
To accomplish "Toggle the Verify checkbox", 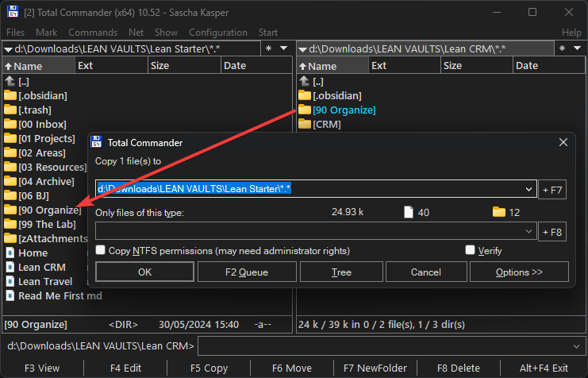I will pos(470,250).
